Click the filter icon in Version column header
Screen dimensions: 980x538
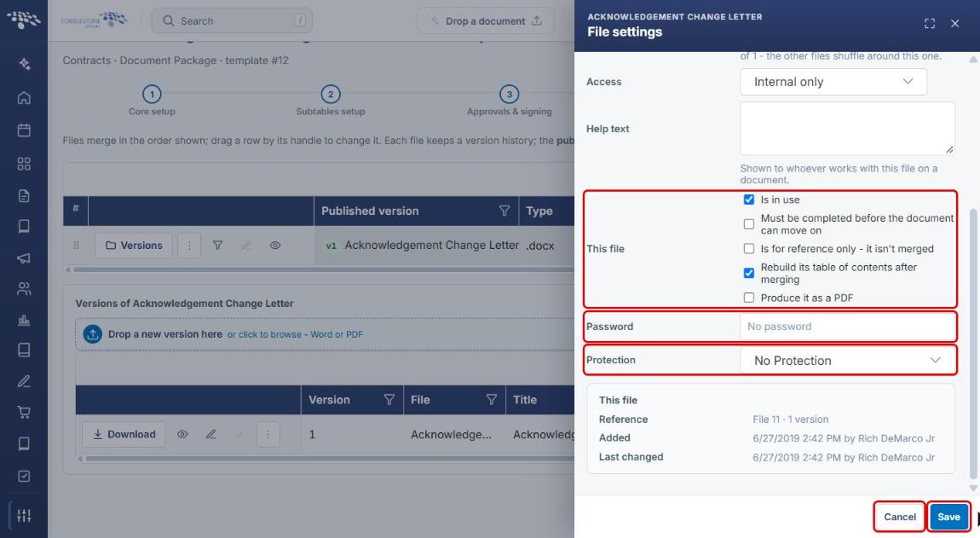click(389, 400)
